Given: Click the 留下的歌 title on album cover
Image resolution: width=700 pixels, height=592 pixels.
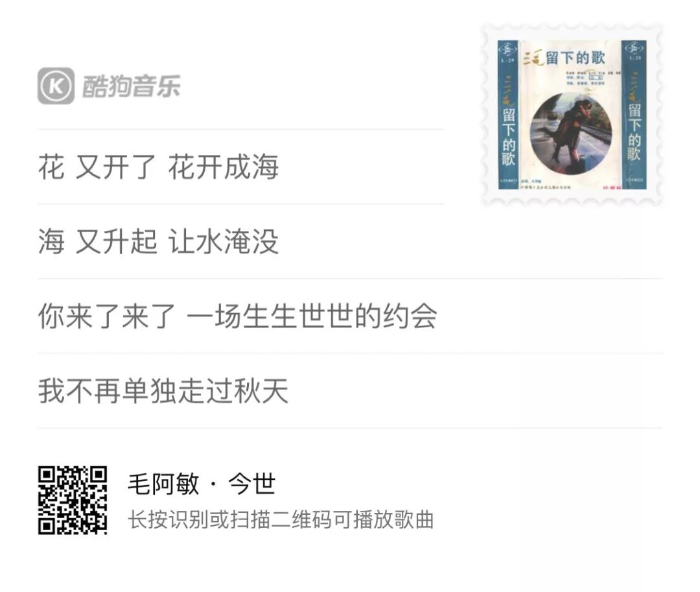Looking at the screenshot, I should pos(575,58).
